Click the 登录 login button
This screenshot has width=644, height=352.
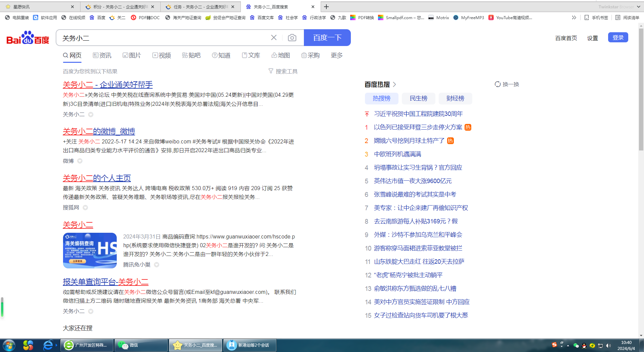618,38
